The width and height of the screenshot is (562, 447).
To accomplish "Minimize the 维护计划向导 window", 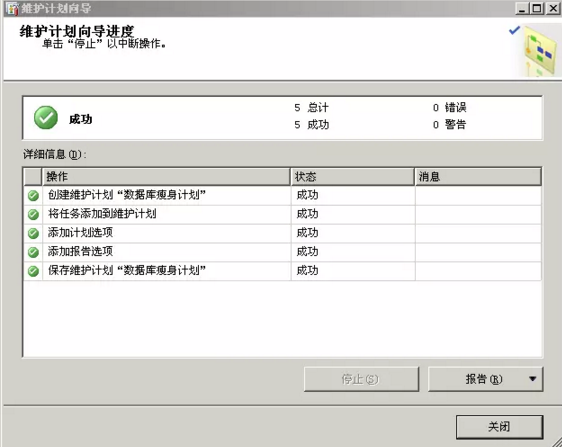I will coord(523,8).
